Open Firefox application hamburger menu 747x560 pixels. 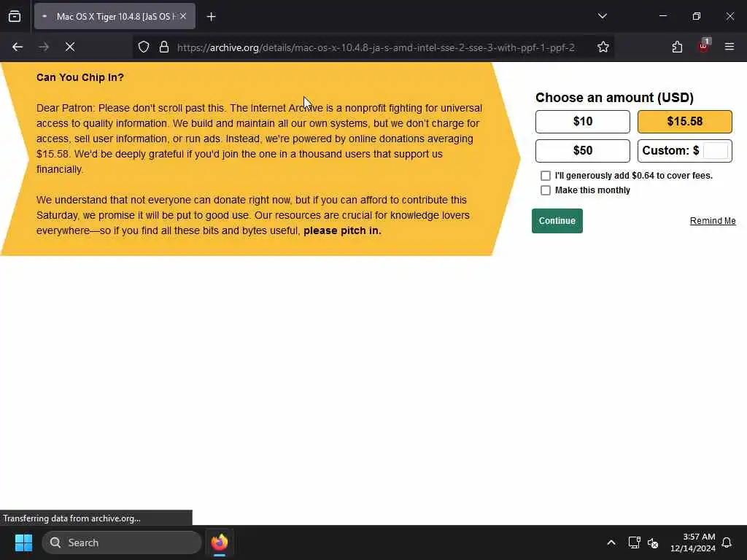point(729,47)
